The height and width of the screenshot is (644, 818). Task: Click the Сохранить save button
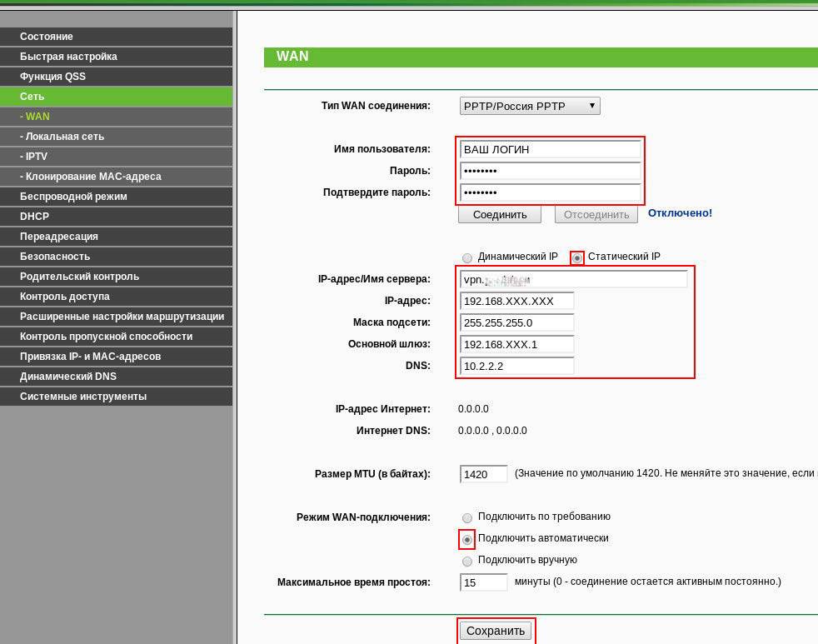pyautogui.click(x=496, y=631)
